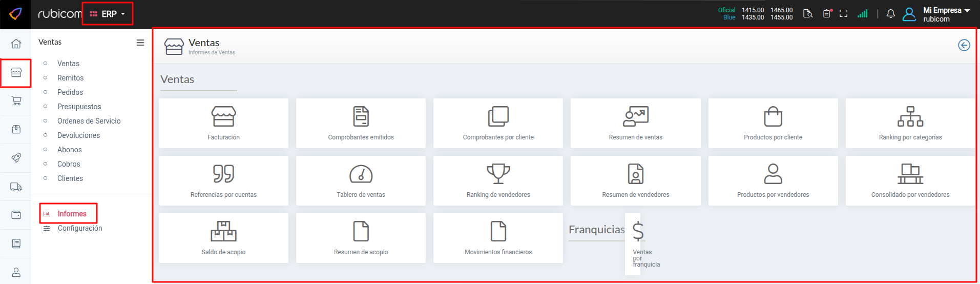Open Consolidado por vendedores report
Image resolution: width=980 pixels, height=284 pixels.
click(x=910, y=180)
